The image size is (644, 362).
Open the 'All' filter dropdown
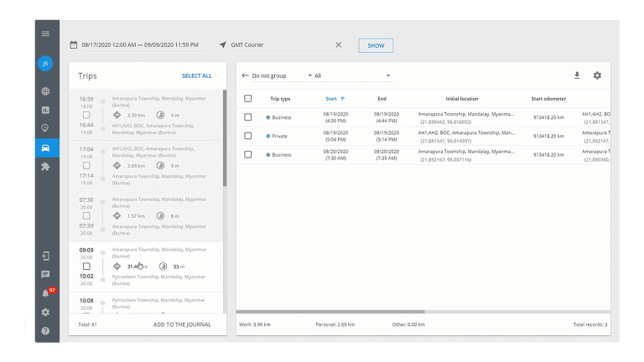(352, 75)
